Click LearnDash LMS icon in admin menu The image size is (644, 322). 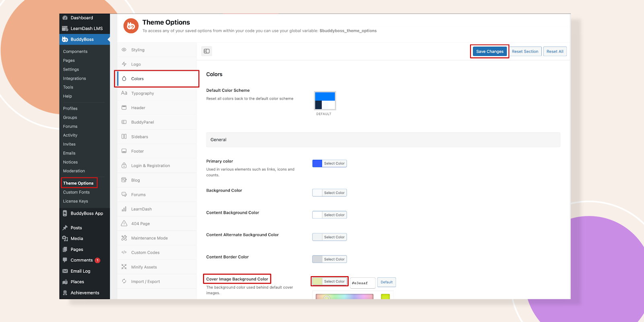(65, 29)
